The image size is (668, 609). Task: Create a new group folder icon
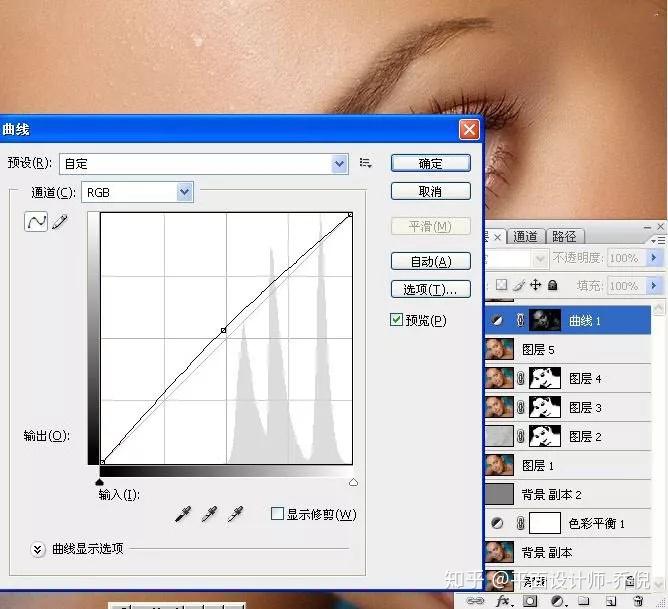(584, 601)
